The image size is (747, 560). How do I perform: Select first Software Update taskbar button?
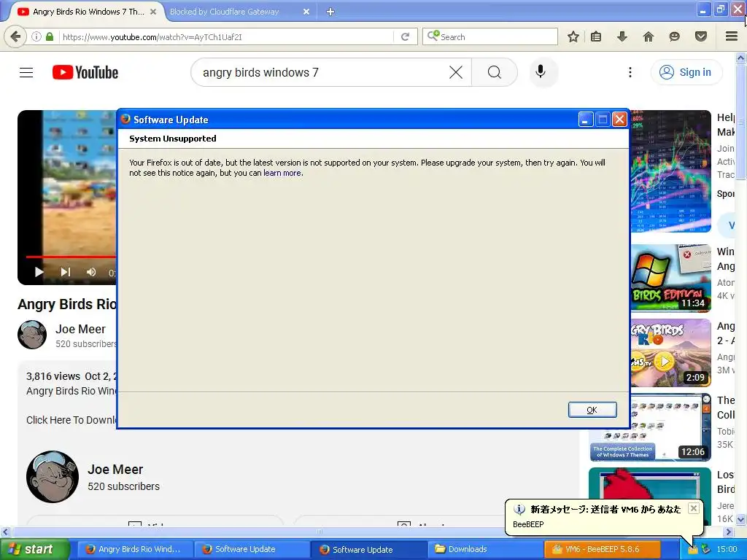252,549
